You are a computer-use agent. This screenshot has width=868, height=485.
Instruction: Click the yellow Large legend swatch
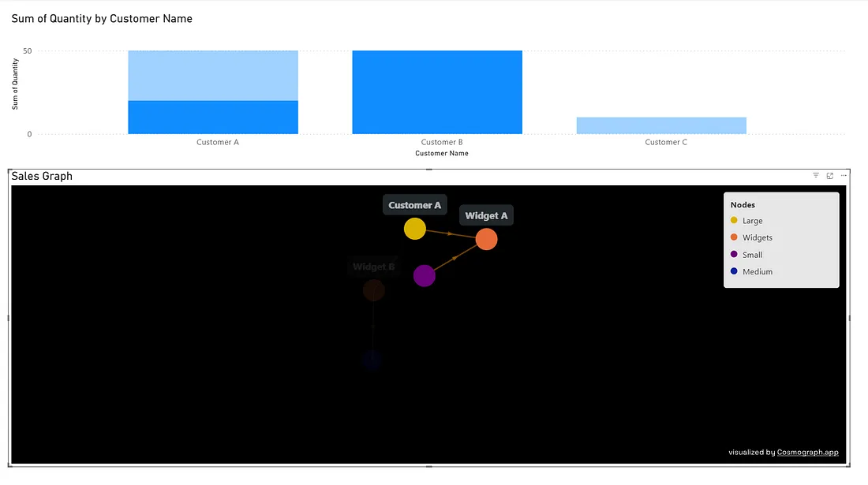(735, 221)
